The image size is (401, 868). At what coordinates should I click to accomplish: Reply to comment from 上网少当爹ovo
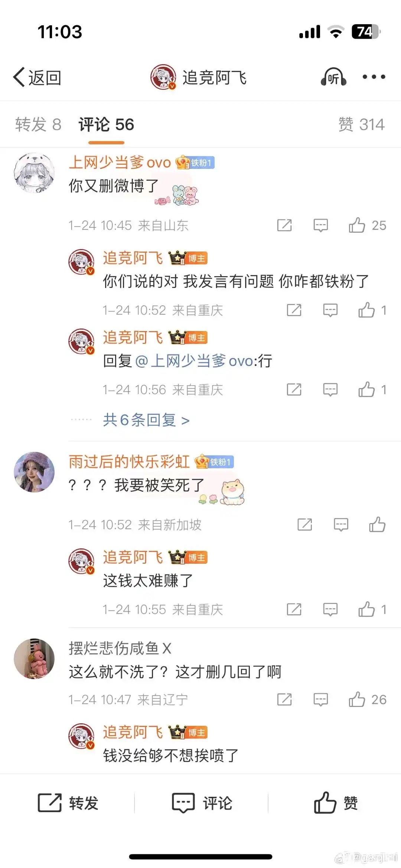coord(320,225)
